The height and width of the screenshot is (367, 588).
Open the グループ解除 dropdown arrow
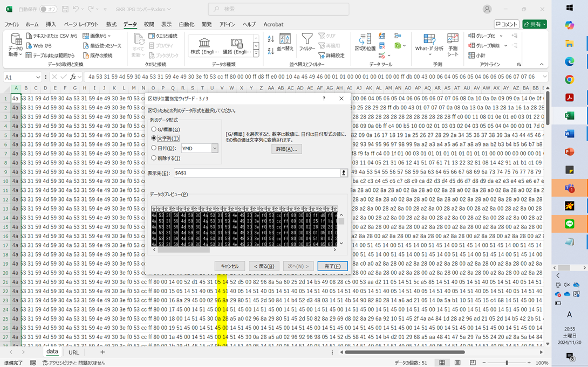[505, 46]
